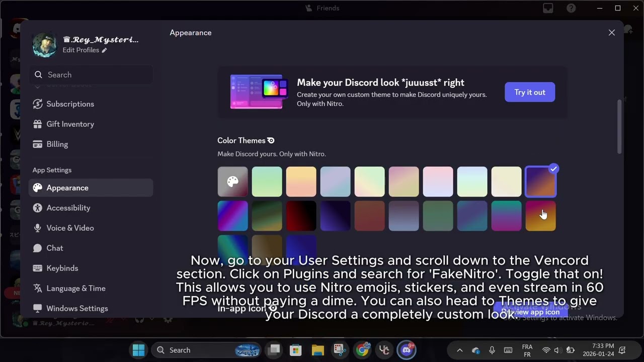Image resolution: width=644 pixels, height=362 pixels.
Task: Click the Discord taskbar icon
Action: point(407,350)
